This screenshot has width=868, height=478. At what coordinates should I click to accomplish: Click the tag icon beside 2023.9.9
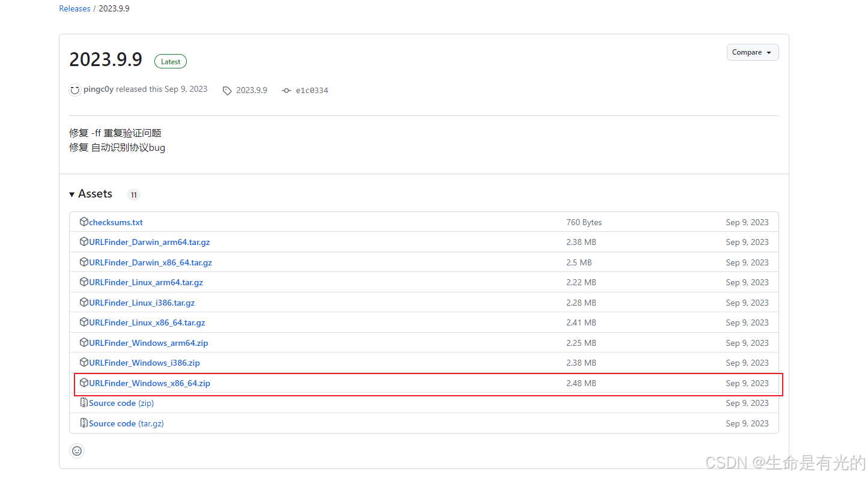[x=226, y=91]
